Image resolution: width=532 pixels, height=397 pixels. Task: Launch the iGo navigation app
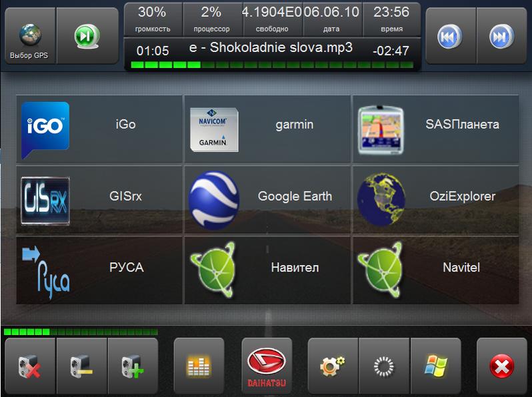[x=99, y=129]
